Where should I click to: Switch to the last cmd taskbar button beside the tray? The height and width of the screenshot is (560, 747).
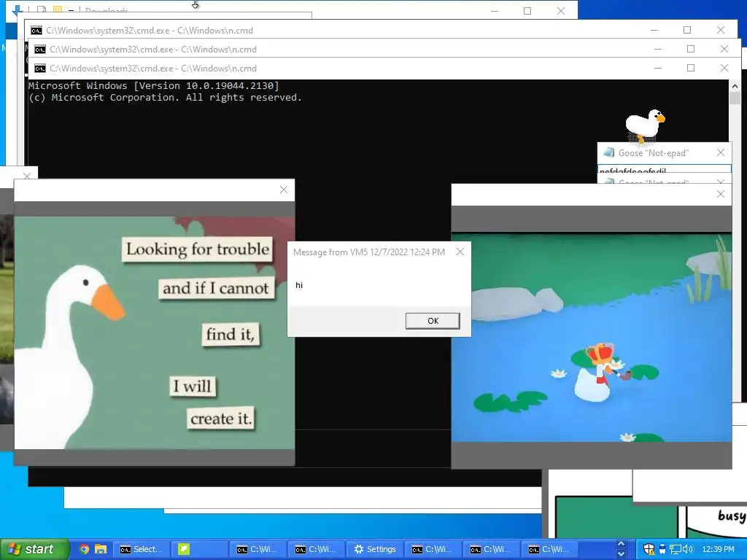[x=549, y=549]
